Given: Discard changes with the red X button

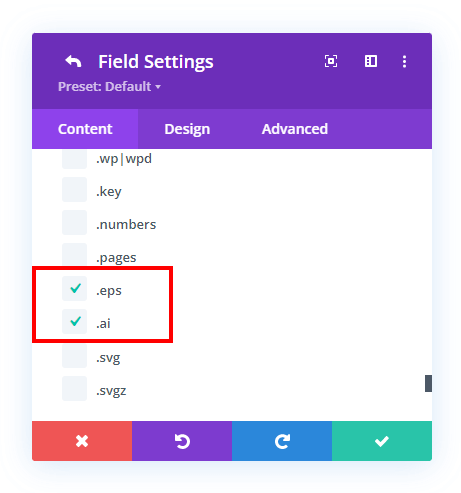Looking at the screenshot, I should point(82,441).
